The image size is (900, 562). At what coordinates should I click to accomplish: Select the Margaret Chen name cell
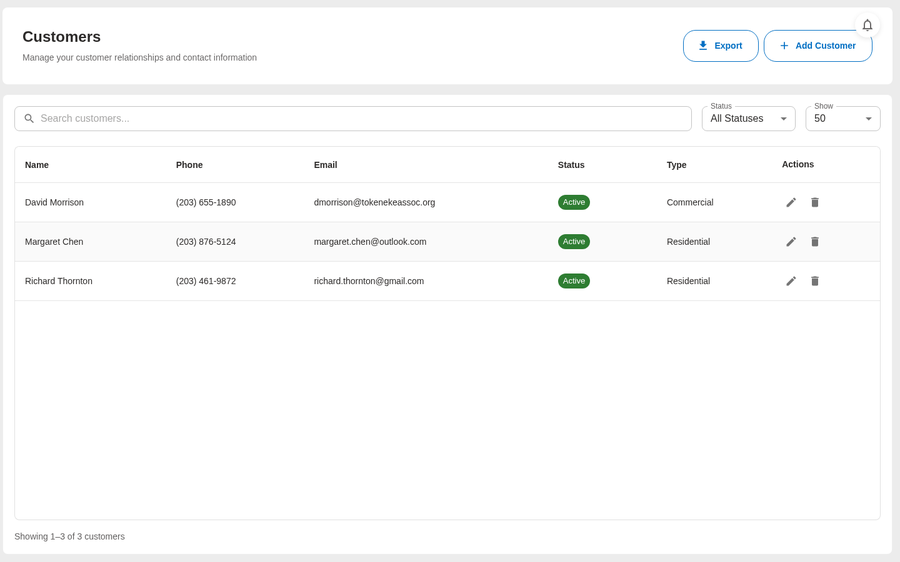pos(54,242)
